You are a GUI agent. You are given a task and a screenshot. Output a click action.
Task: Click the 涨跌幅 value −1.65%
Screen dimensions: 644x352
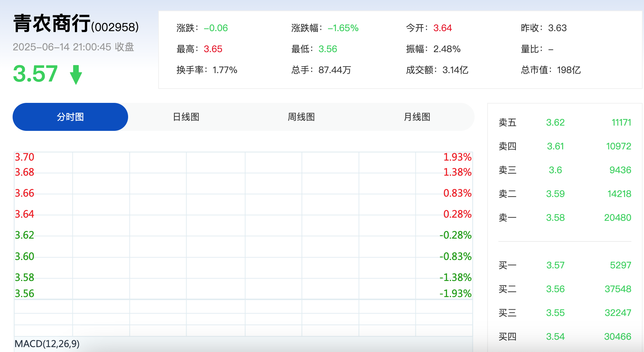pos(342,28)
